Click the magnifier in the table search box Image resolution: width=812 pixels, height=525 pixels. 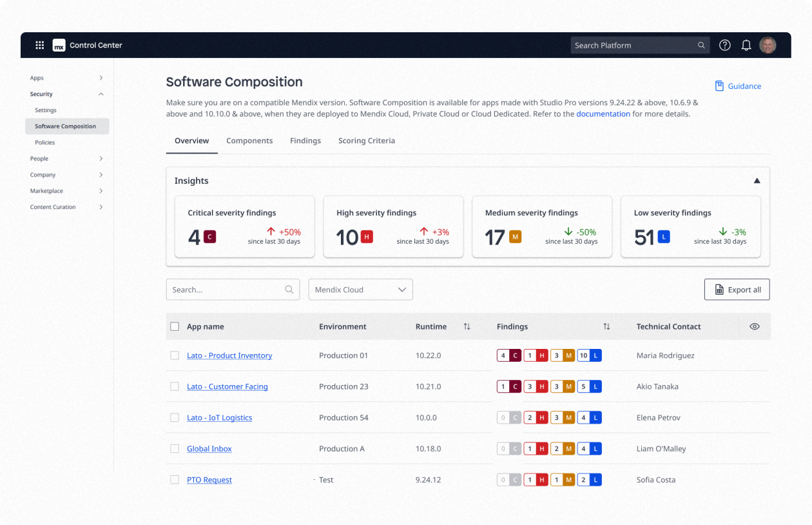tap(289, 290)
